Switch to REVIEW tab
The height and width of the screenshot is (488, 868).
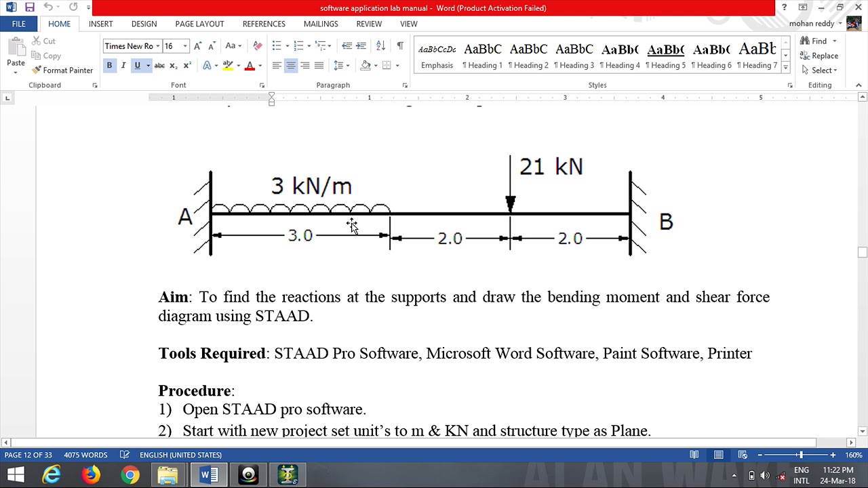pos(369,24)
